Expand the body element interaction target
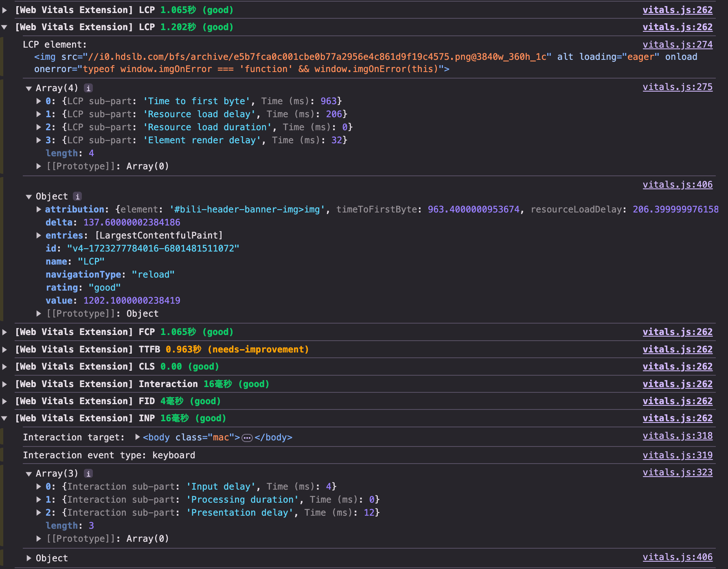This screenshot has height=569, width=728. pyautogui.click(x=138, y=437)
